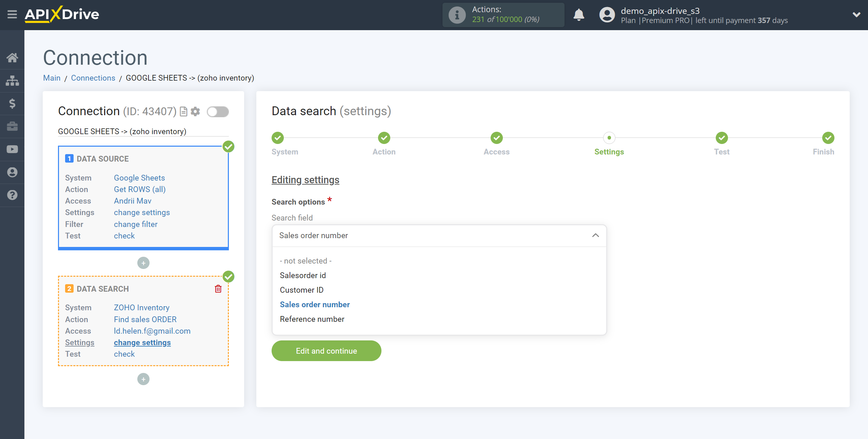The height and width of the screenshot is (439, 868).
Task: Open connection settings gear icon
Action: [x=195, y=111]
